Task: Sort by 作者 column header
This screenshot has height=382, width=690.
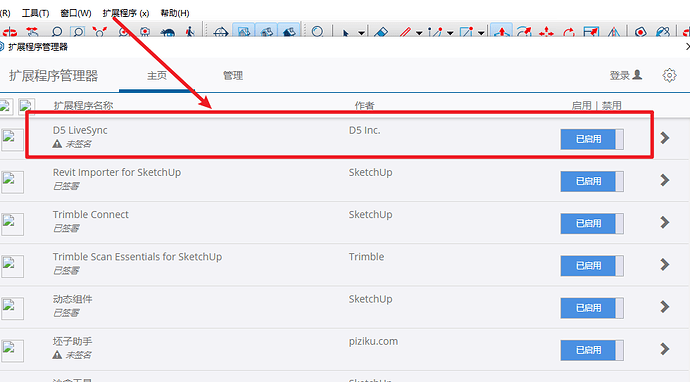Action: click(x=364, y=106)
